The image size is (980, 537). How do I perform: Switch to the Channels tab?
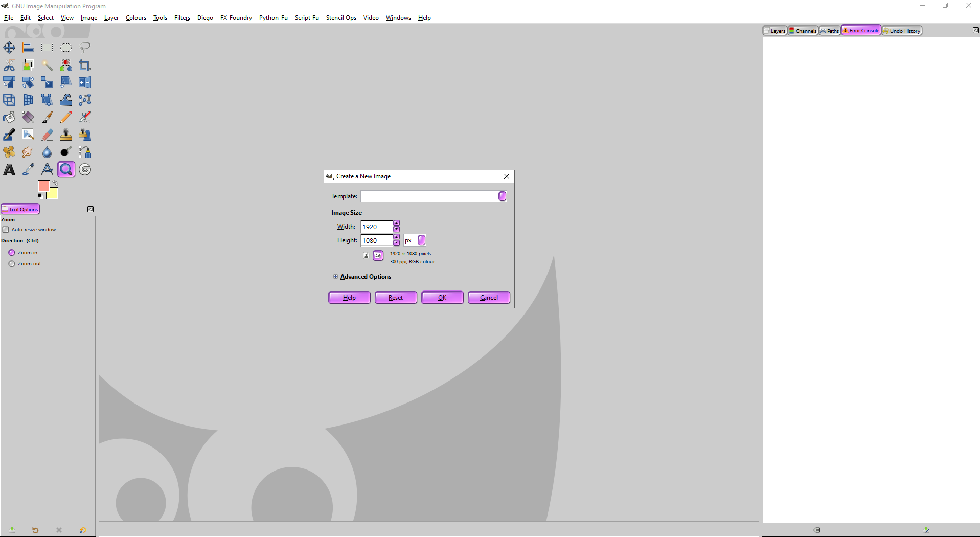pos(803,31)
